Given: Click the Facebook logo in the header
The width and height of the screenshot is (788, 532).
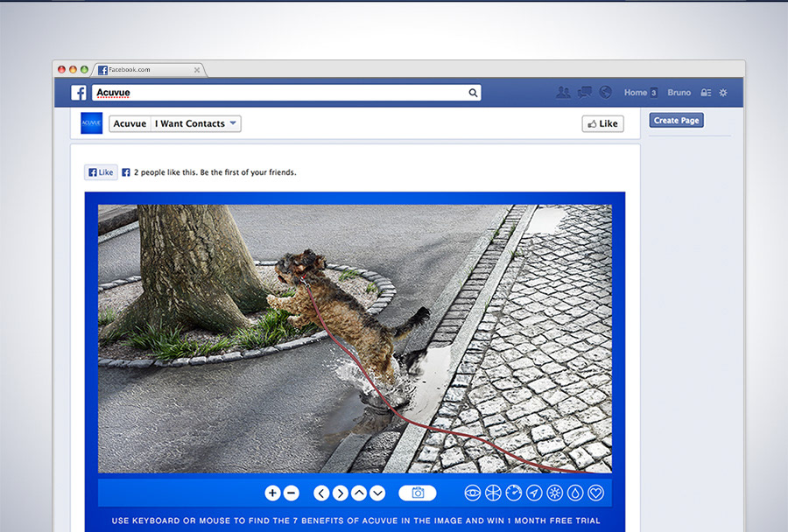Looking at the screenshot, I should click(x=79, y=93).
